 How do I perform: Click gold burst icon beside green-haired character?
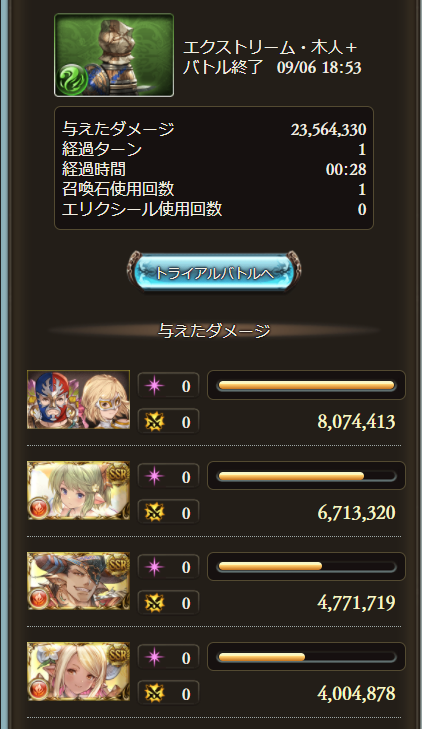(154, 513)
